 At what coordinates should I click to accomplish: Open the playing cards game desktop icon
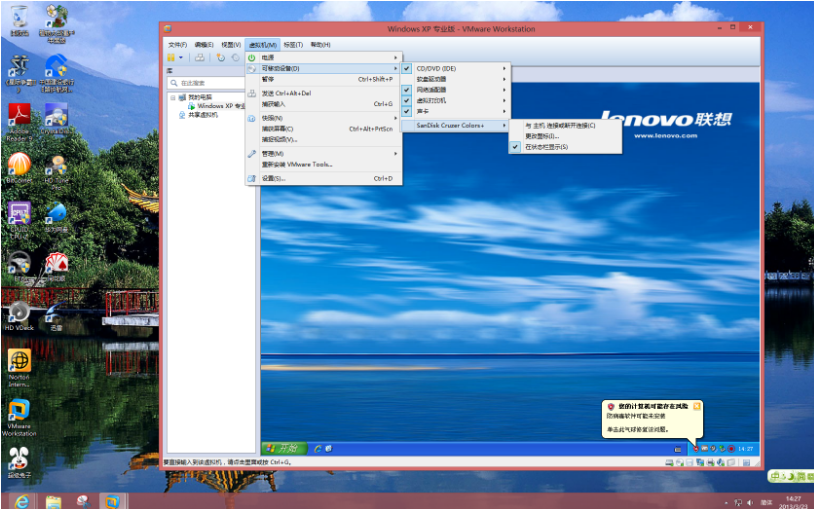[56, 267]
